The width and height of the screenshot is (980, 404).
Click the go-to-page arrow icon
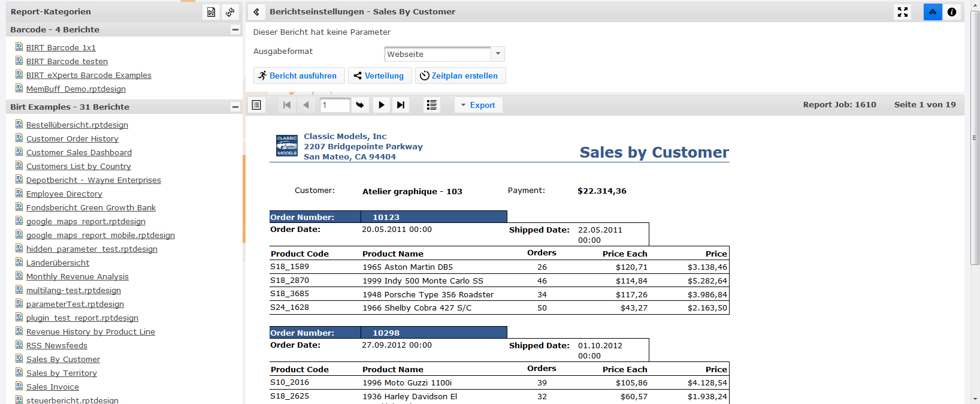click(x=360, y=105)
